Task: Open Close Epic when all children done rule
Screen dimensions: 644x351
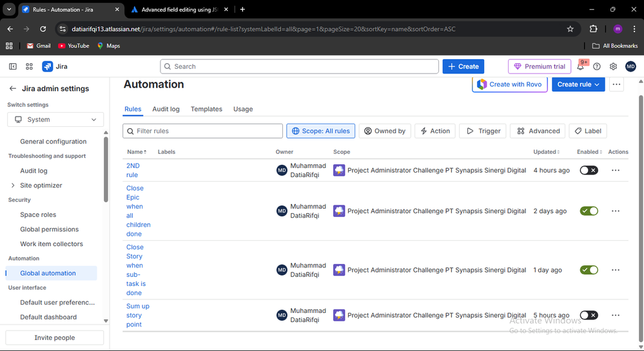Action: (139, 211)
